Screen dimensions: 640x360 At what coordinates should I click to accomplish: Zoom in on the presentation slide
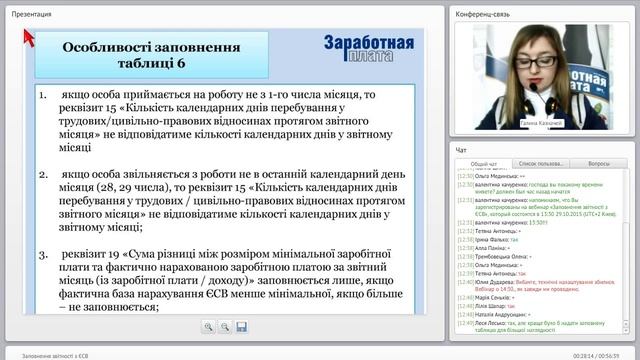(x=208, y=327)
